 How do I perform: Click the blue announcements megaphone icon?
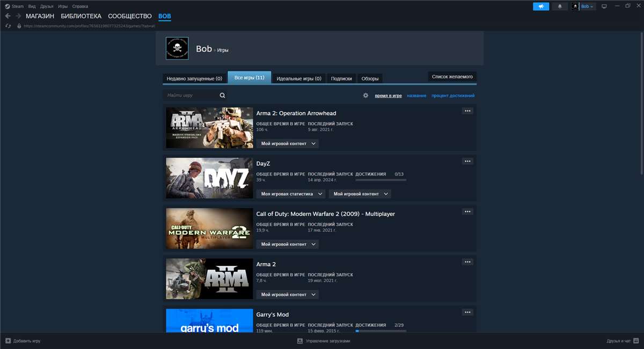(x=541, y=6)
